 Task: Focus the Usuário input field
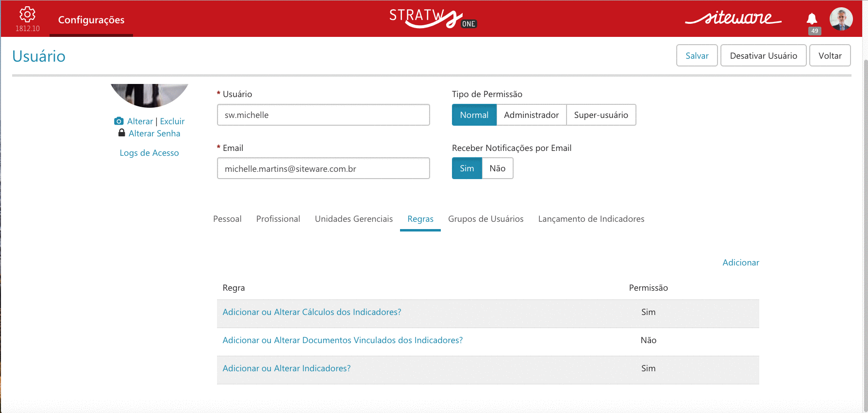(x=323, y=115)
